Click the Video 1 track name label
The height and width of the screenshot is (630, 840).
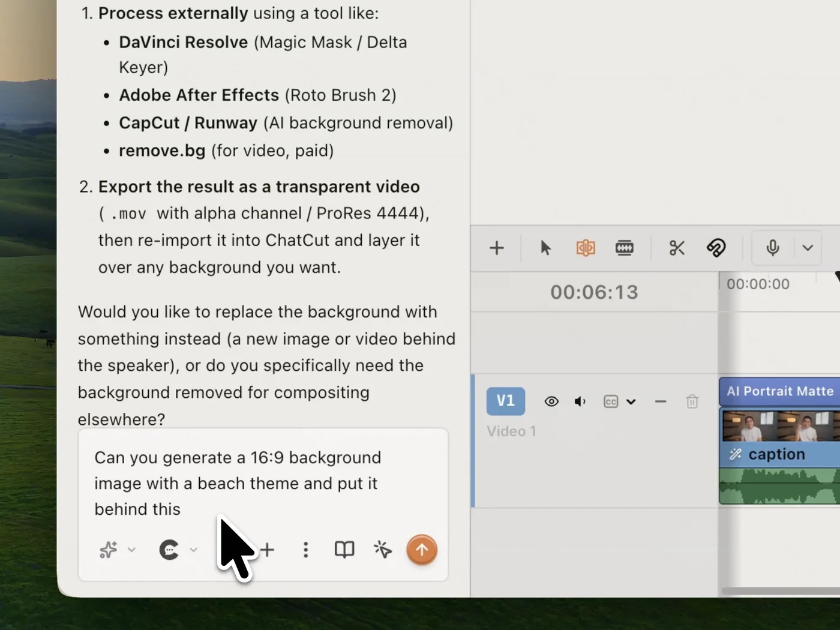click(x=511, y=431)
